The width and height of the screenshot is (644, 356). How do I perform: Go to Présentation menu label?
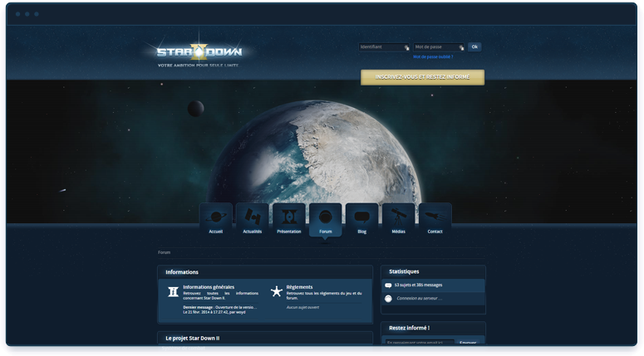point(288,232)
